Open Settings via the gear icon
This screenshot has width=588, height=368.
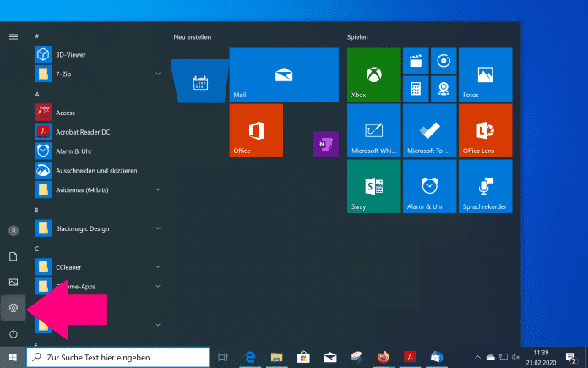click(x=14, y=308)
